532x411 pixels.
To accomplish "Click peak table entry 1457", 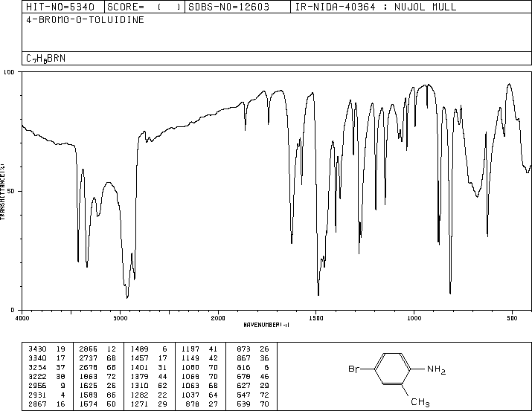I will (x=139, y=358).
